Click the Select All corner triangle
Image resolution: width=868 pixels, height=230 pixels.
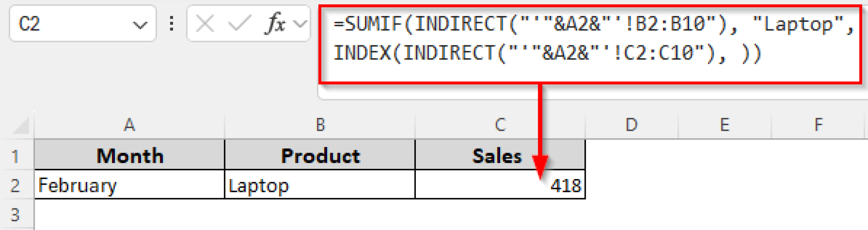click(x=20, y=126)
